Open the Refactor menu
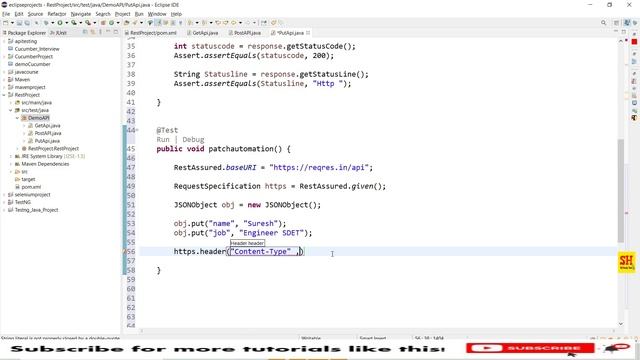This screenshot has width=640, height=360. click(57, 14)
